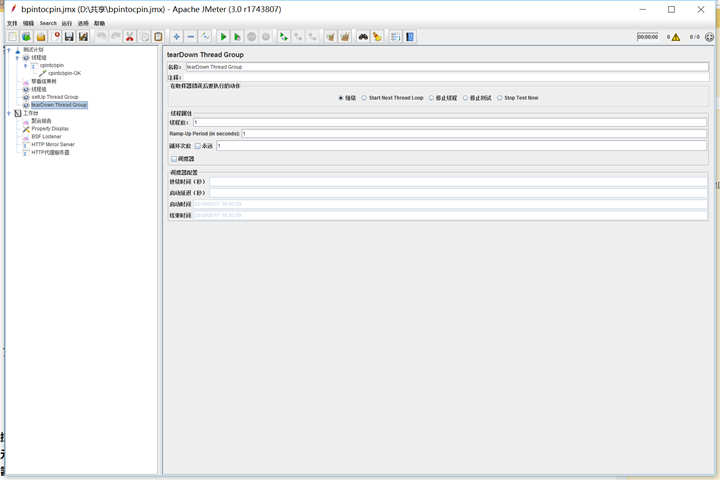Image resolution: width=720 pixels, height=480 pixels.
Task: Click the Remote shutdown all icon
Action: pos(312,37)
